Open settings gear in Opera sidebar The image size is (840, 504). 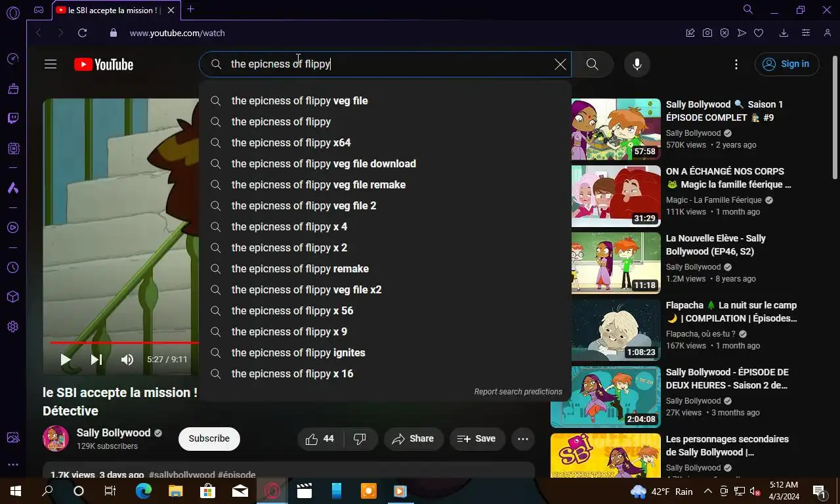(x=13, y=327)
